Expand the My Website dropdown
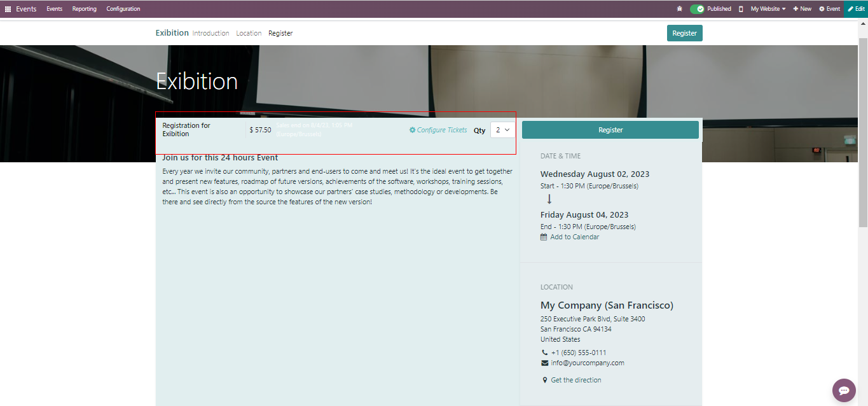The image size is (868, 406). pyautogui.click(x=768, y=9)
